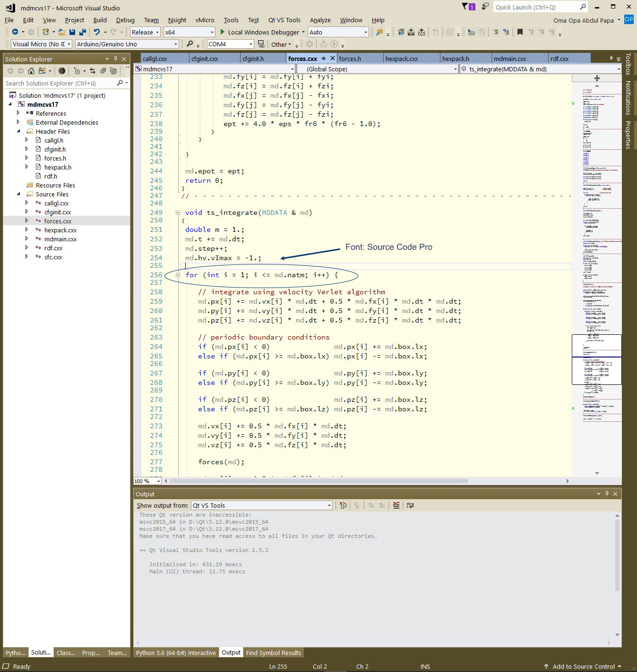Image resolution: width=637 pixels, height=672 pixels.
Task: Click the New Project toolbar icon
Action: pyautogui.click(x=45, y=32)
